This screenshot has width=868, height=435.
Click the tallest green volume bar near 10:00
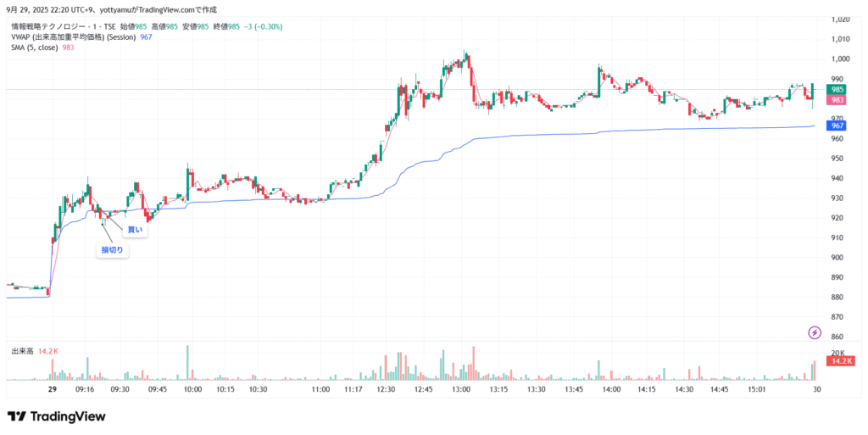click(187, 363)
